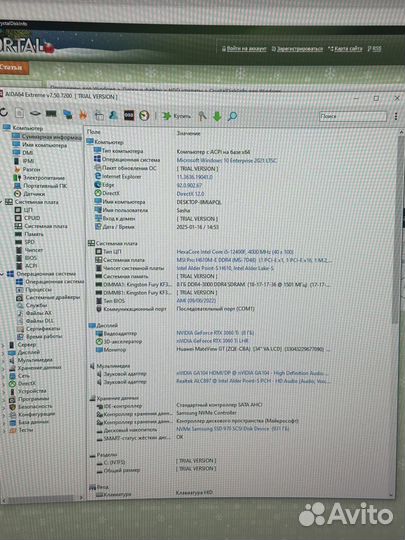Screen dimensions: 405x540
Task: Click the NVMe Samsung SSD 970 link
Action: coord(232,429)
